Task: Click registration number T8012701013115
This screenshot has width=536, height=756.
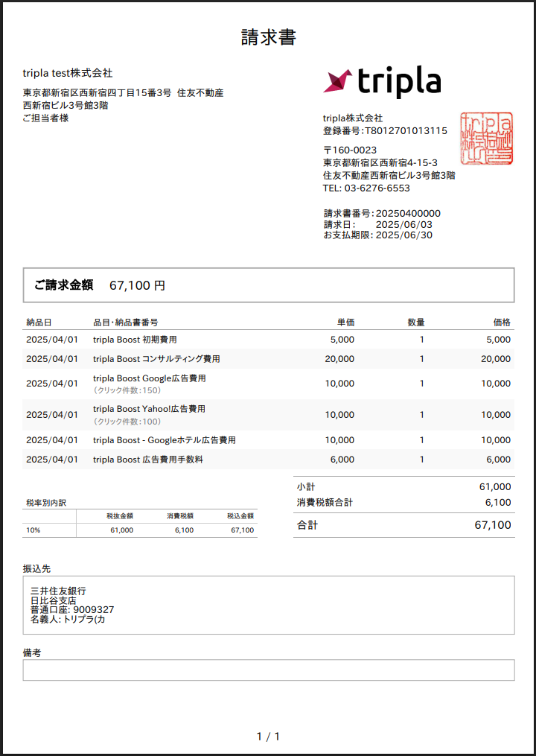Action: pyautogui.click(x=406, y=130)
